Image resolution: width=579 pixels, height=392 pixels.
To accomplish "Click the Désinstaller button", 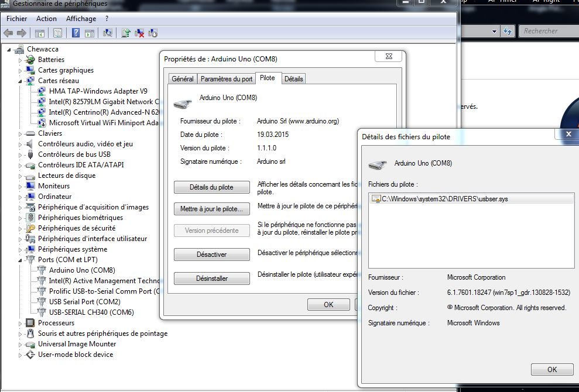I will [211, 278].
